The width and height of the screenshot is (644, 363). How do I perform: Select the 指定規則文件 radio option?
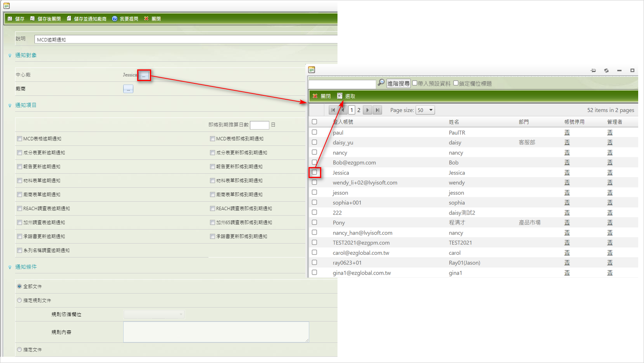tap(19, 300)
